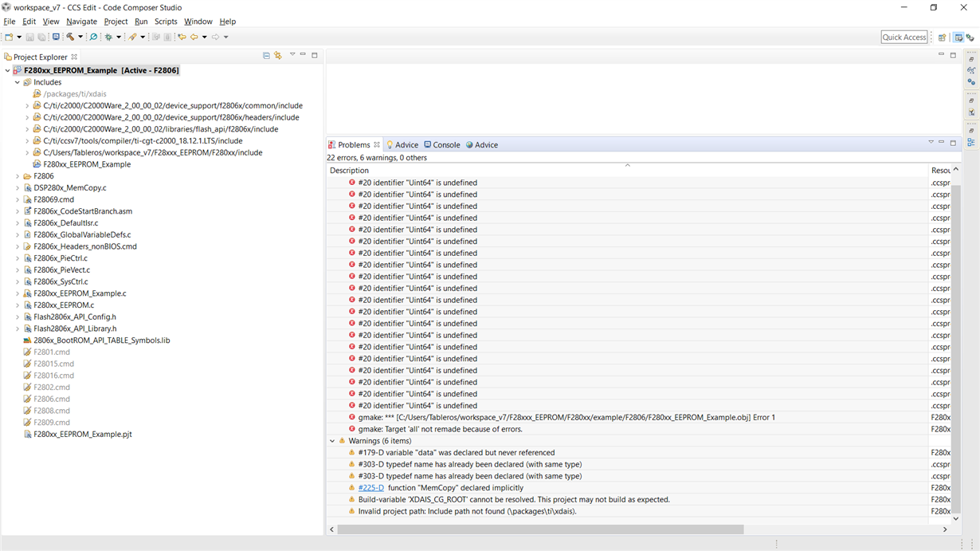Click the Description column header
This screenshot has width=980, height=551.
click(x=627, y=171)
